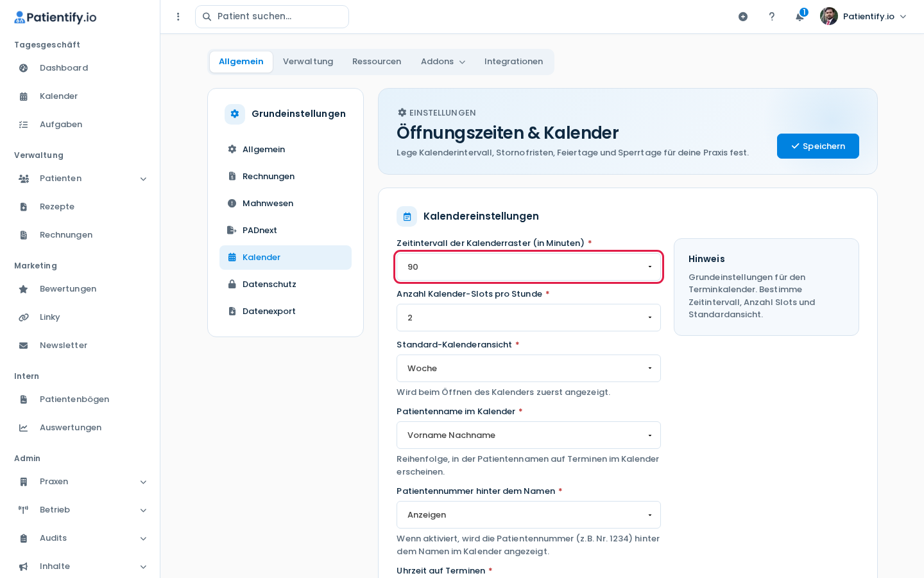924x578 pixels.
Task: Click the Newsletter envelope icon
Action: tap(24, 346)
